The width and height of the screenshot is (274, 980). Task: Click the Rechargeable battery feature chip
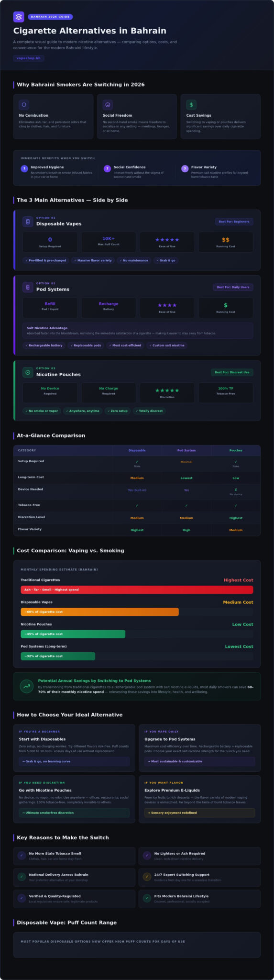coord(44,345)
